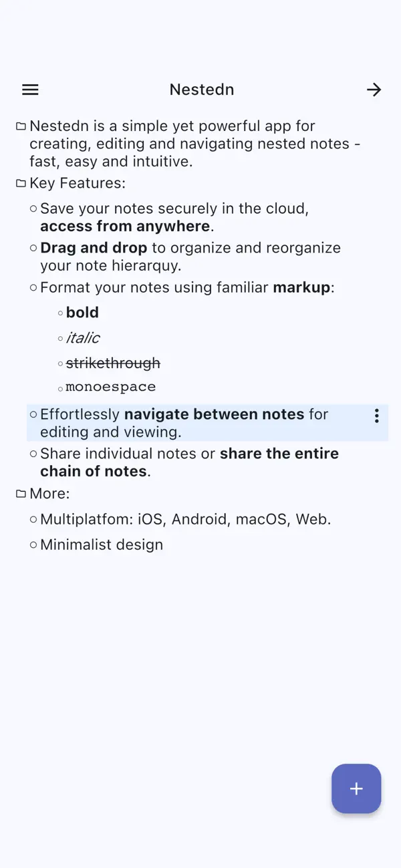Open the note titled 'Nestedn'
The width and height of the screenshot is (401, 868).
coord(201,89)
